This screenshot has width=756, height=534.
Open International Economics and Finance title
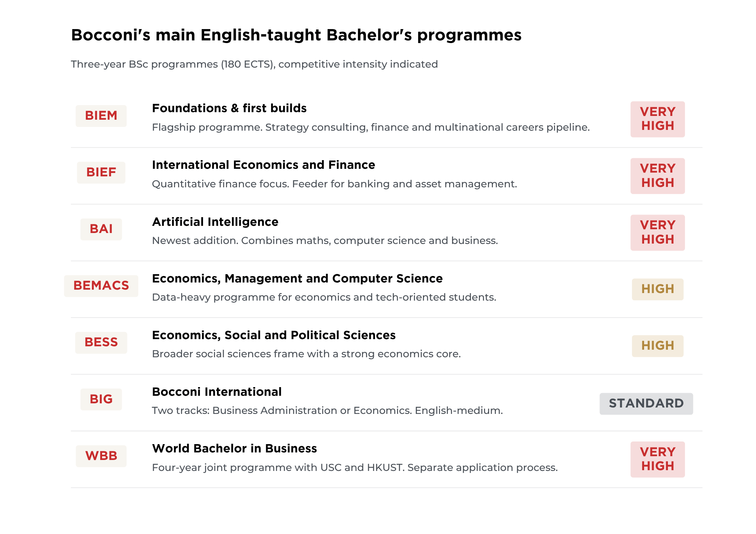(x=263, y=165)
